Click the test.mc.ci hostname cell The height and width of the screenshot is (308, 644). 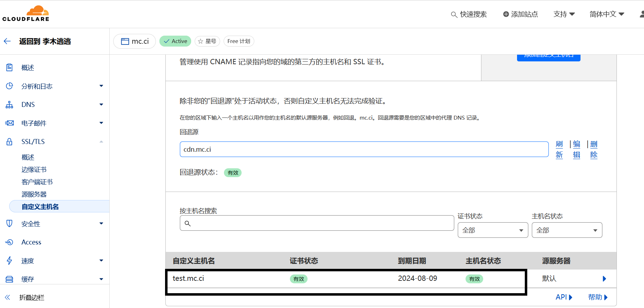(x=188, y=278)
